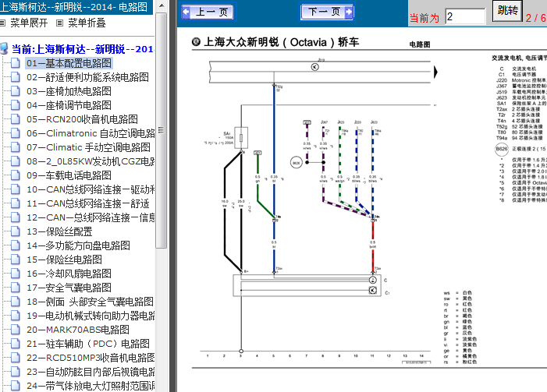Open 04—座椅调节电路图
Image resolution: width=547 pixels, height=392 pixels.
pos(69,105)
